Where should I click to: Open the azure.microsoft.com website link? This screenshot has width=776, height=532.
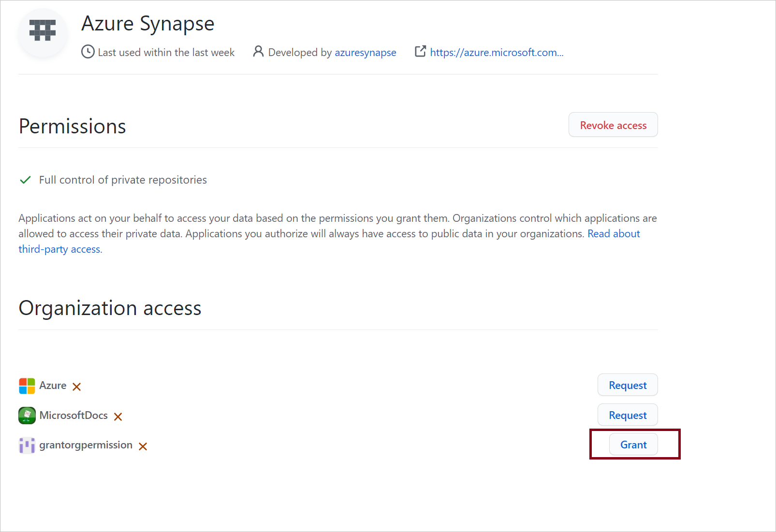[497, 52]
